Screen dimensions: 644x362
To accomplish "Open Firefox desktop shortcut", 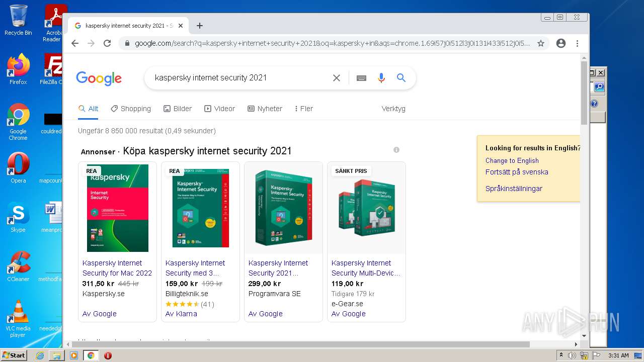I will coord(18,69).
